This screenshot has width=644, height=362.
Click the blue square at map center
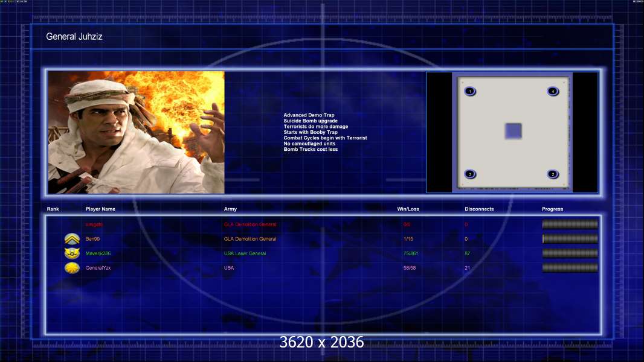point(513,131)
